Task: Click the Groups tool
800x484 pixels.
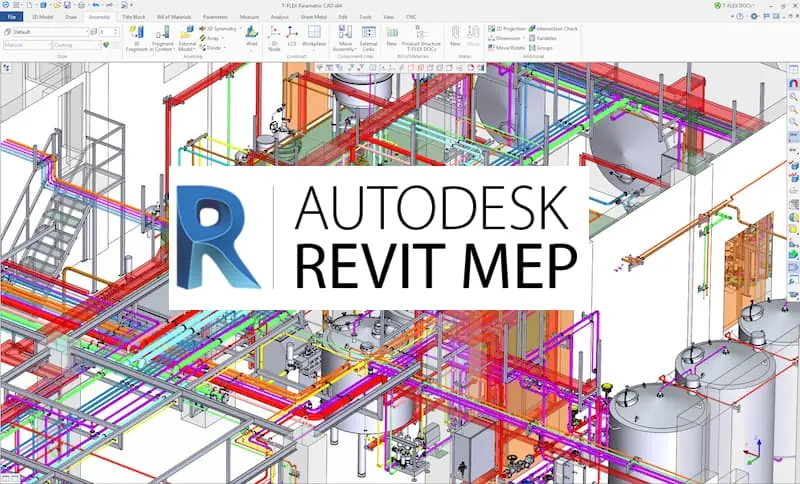Action: [540, 47]
